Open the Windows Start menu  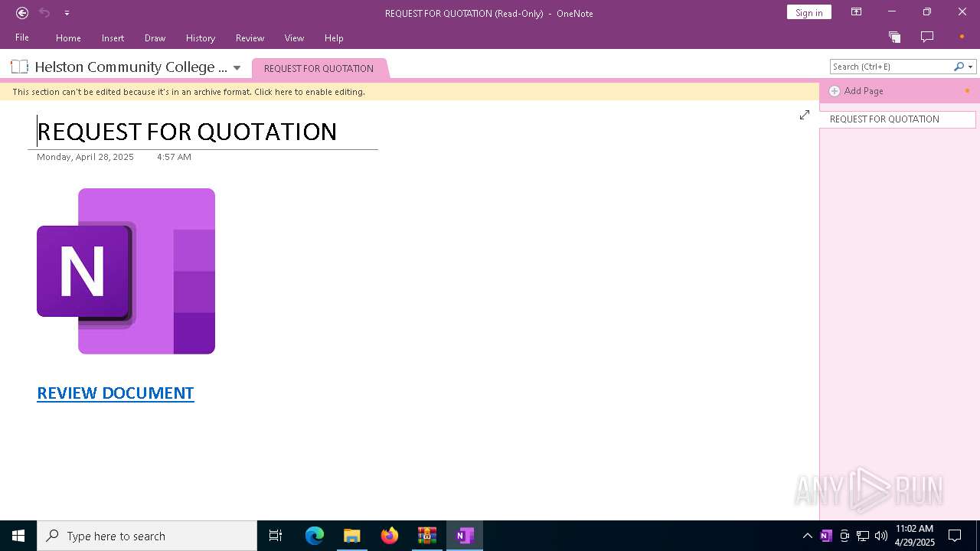[x=18, y=536]
